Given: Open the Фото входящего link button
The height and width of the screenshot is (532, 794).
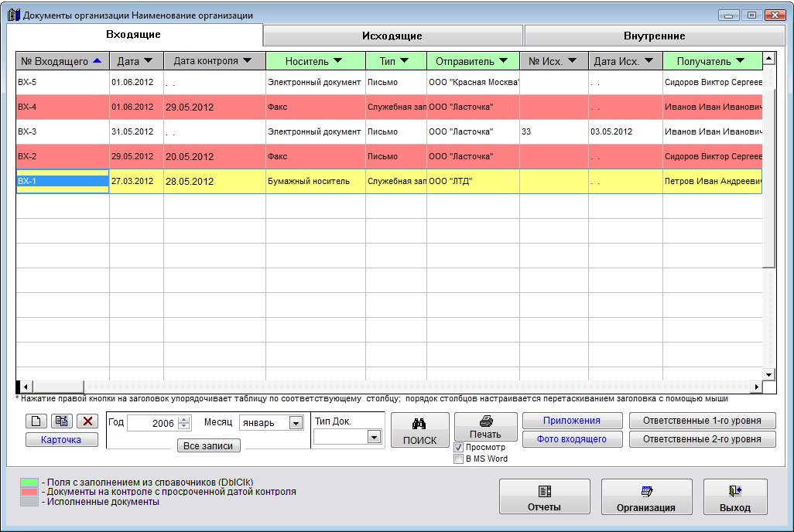Looking at the screenshot, I should (x=573, y=439).
